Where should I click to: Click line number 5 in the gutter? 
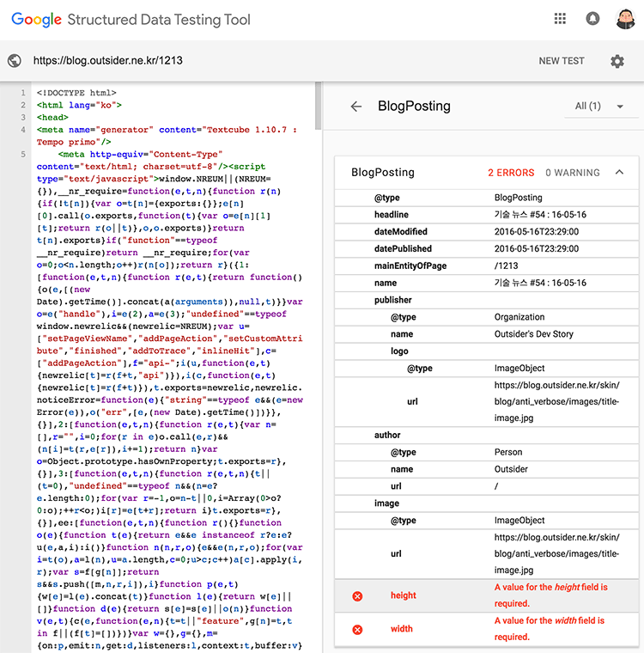pyautogui.click(x=23, y=155)
